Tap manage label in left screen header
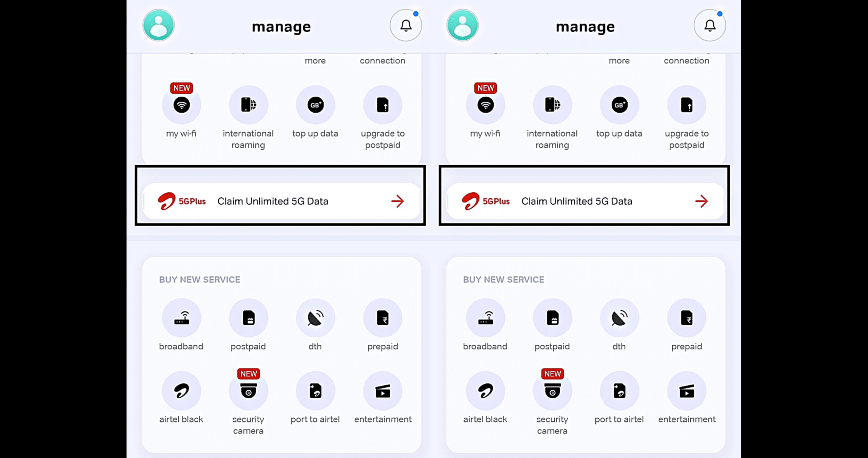 tap(281, 26)
